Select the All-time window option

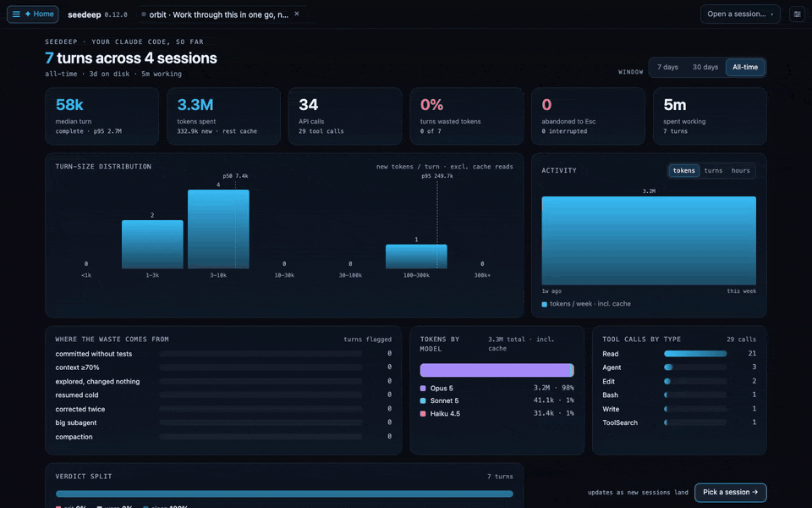pyautogui.click(x=744, y=67)
